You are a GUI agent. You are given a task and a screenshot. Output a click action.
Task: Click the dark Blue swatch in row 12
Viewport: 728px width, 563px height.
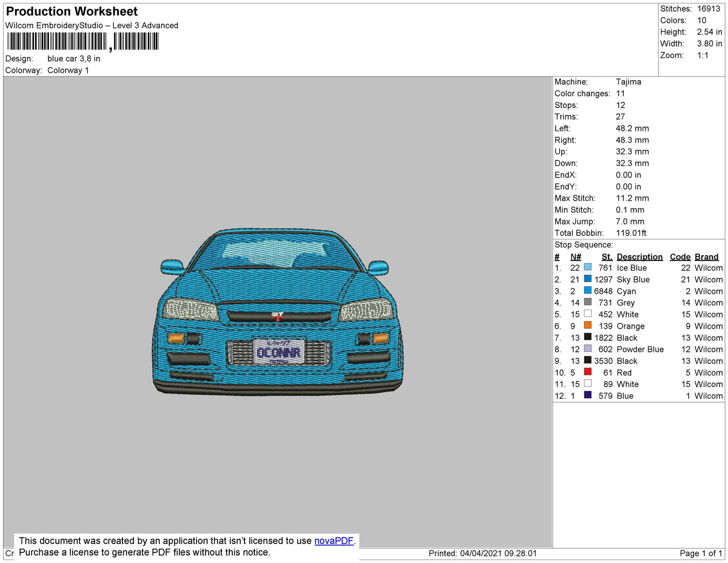pos(587,395)
